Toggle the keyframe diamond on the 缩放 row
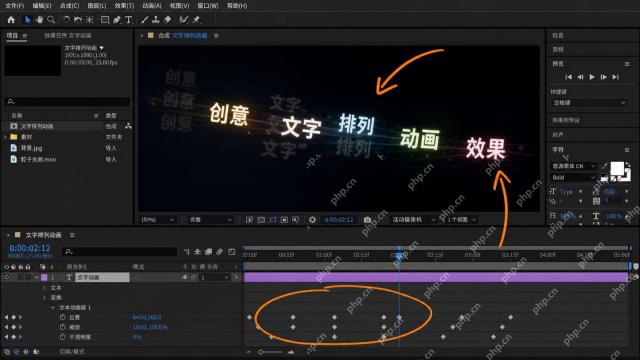 (x=13, y=327)
